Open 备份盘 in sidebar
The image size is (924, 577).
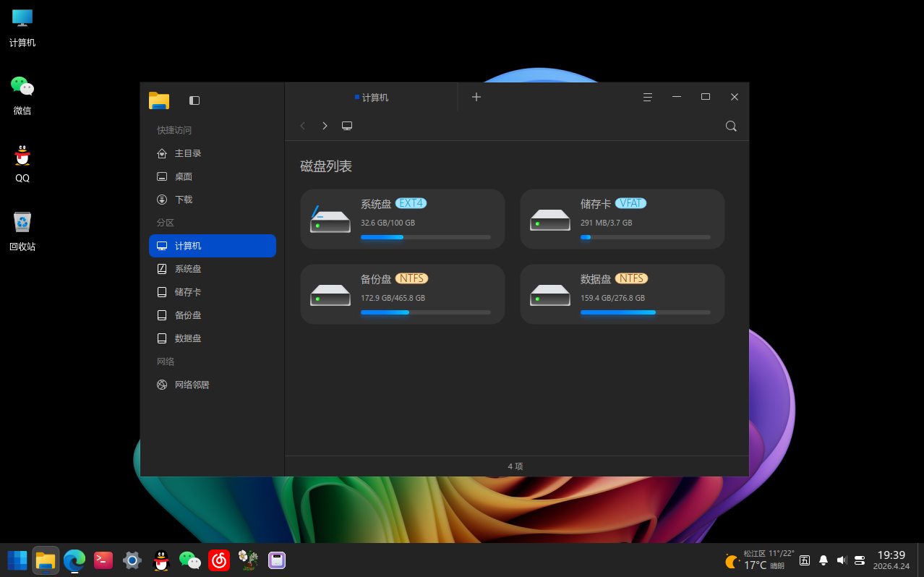213,315
